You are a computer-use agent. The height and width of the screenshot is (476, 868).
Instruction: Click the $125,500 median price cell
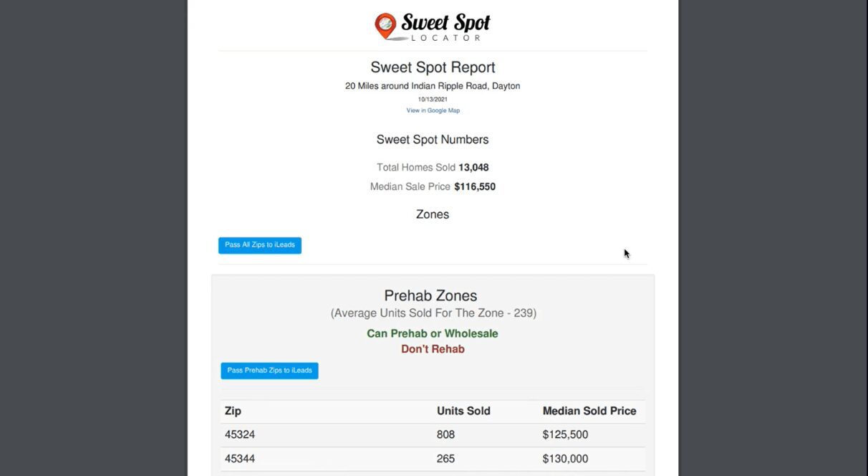point(565,435)
